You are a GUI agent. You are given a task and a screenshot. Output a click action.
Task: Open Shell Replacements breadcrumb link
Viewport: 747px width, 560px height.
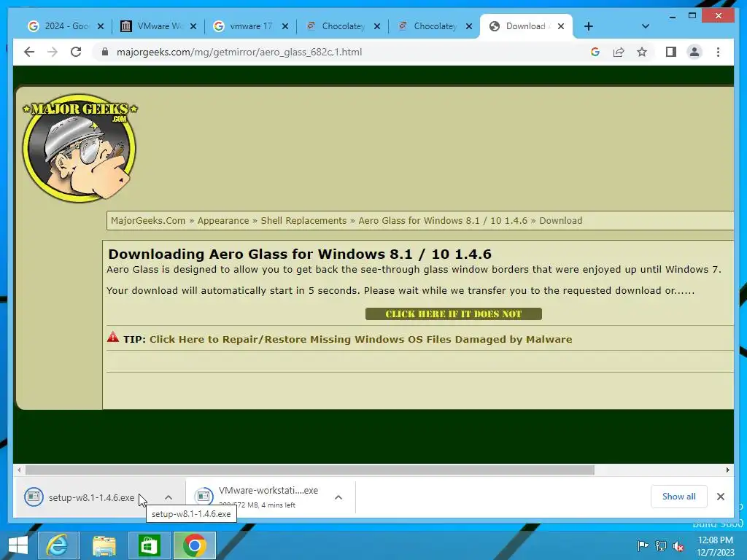(x=303, y=220)
